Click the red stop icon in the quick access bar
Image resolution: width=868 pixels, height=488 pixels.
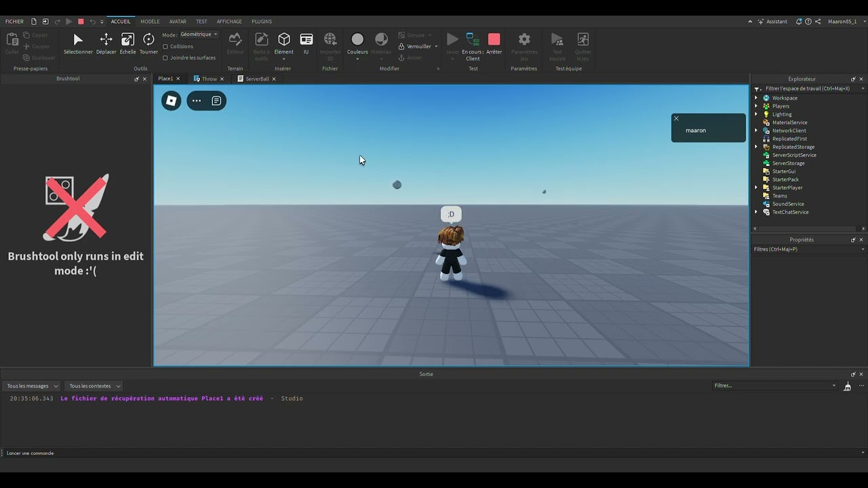[81, 22]
